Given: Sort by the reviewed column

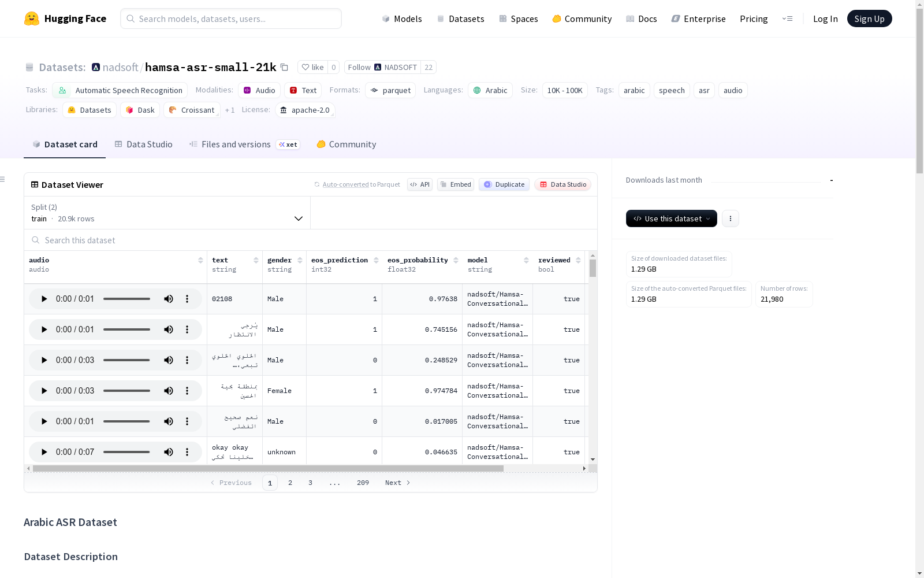Looking at the screenshot, I should (578, 260).
